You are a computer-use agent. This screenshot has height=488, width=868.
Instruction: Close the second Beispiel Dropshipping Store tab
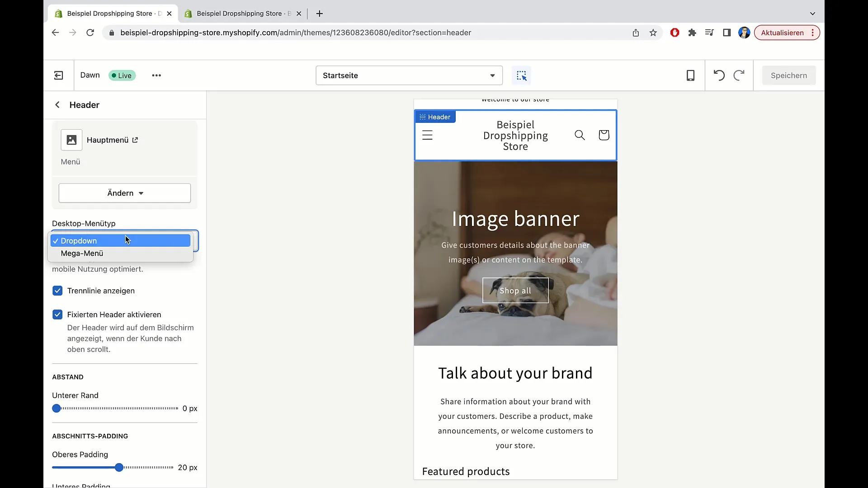(x=299, y=14)
